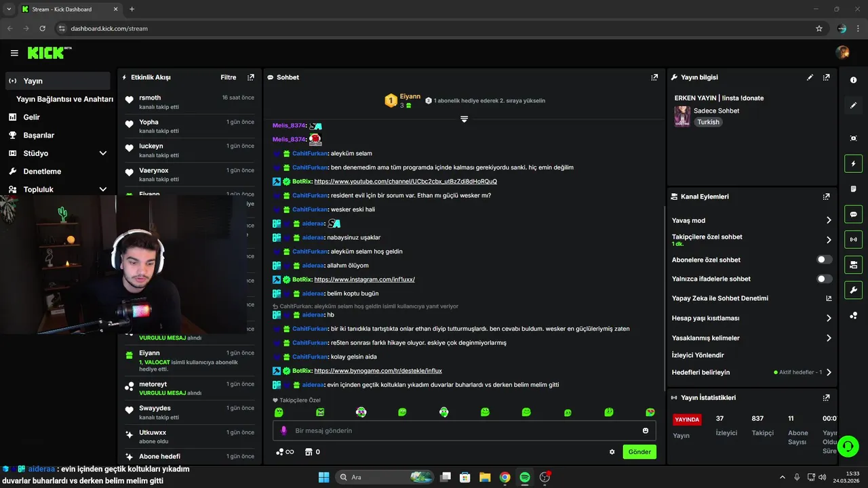Image resolution: width=868 pixels, height=488 pixels.
Task: Click the infinity points icon below message box
Action: pos(285,452)
